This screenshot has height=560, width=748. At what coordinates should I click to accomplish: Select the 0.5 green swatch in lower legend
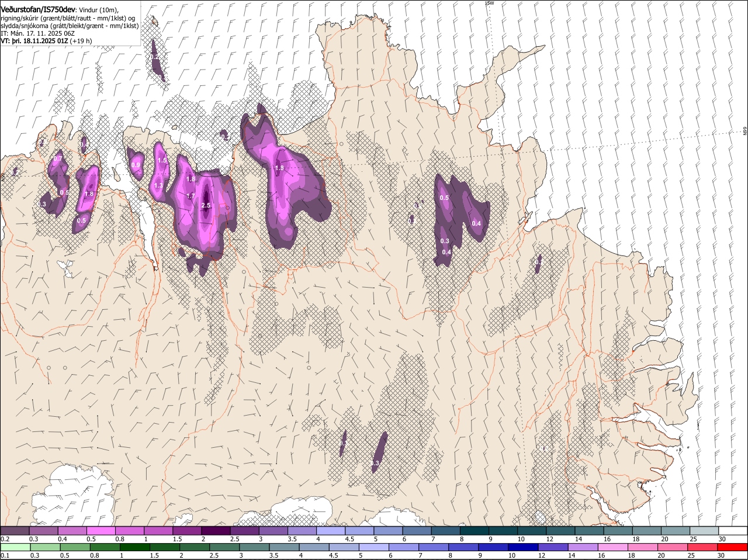pyautogui.click(x=75, y=547)
